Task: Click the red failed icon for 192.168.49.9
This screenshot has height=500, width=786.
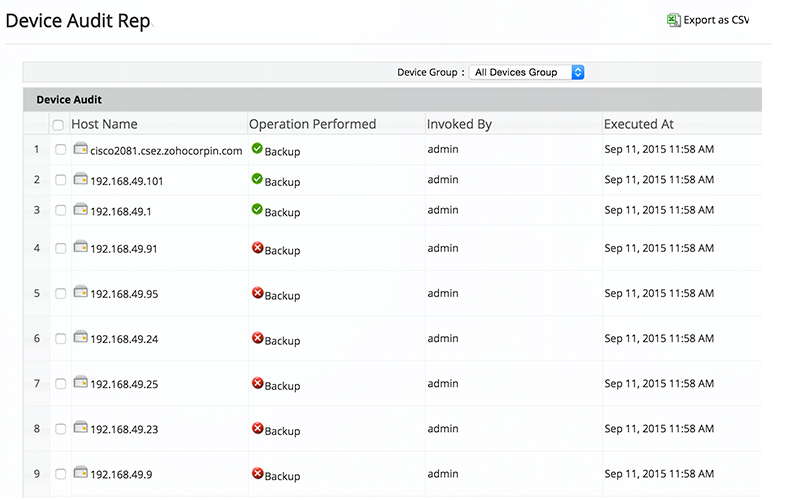Action: coord(257,473)
